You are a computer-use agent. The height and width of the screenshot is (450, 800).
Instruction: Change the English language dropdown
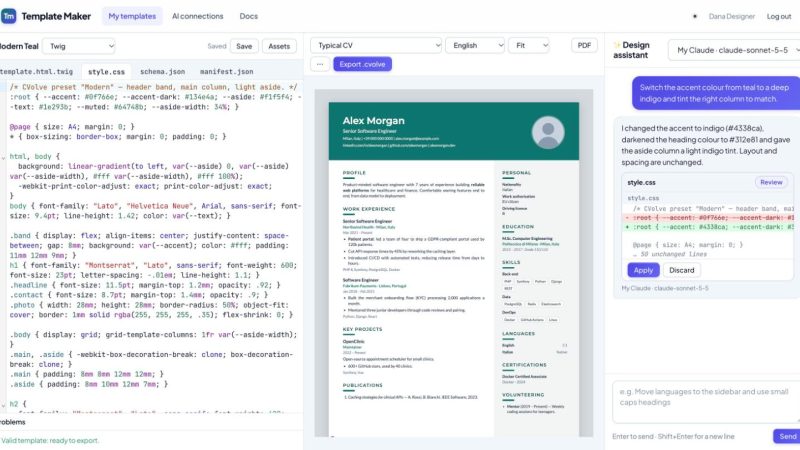coord(475,45)
